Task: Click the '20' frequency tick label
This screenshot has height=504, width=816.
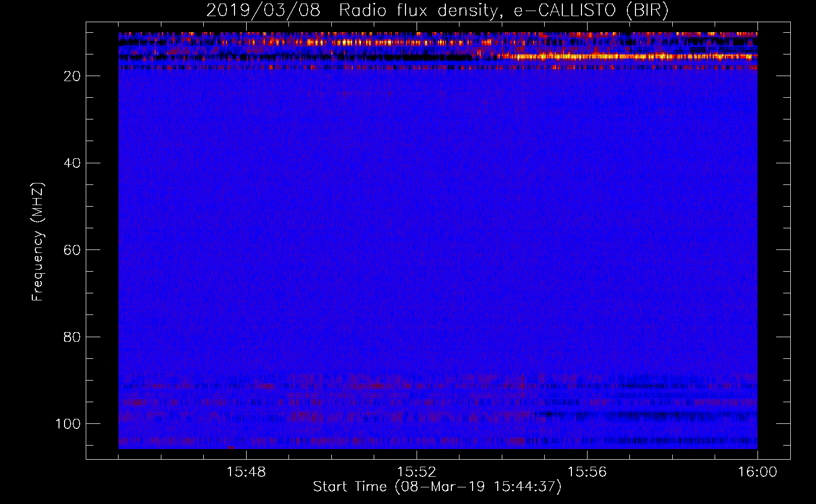Action: (73, 76)
